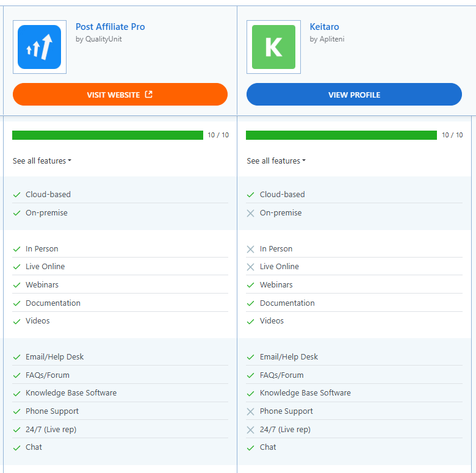The image size is (476, 473).
Task: Click the X icon beside Keitaro Live Online
Action: tap(250, 267)
